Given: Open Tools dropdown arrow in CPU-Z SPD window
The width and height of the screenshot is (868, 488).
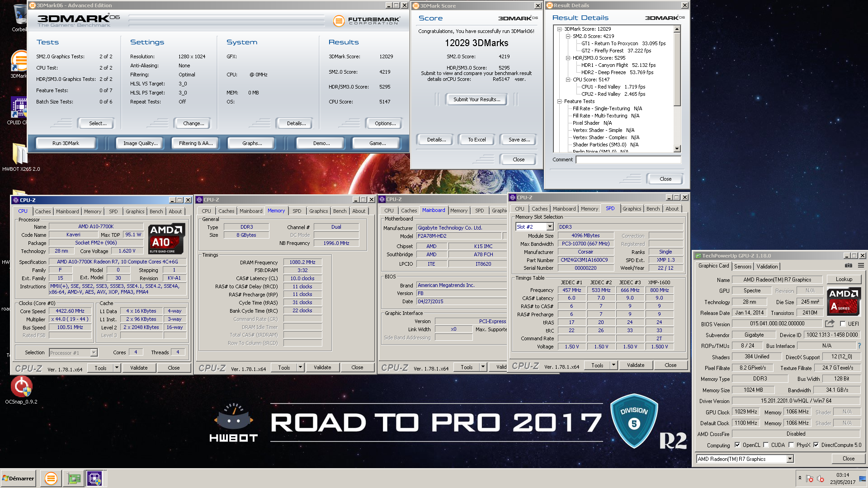Looking at the screenshot, I should point(613,365).
